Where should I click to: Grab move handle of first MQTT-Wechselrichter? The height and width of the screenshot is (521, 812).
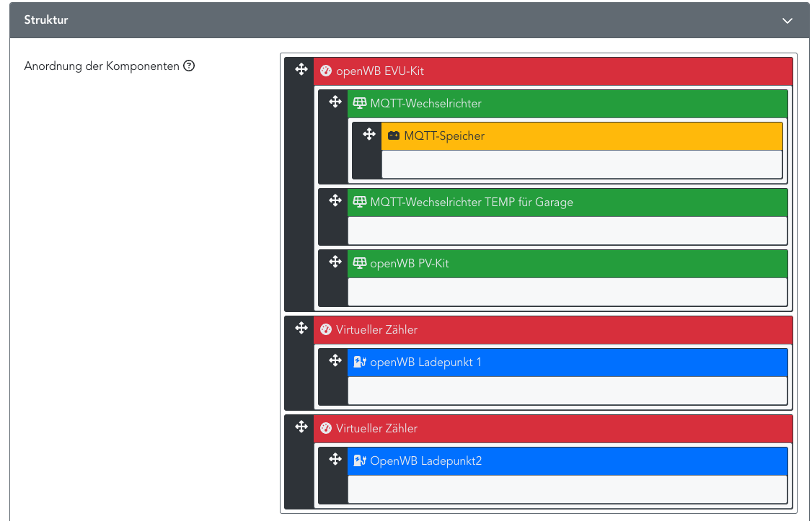pyautogui.click(x=335, y=102)
